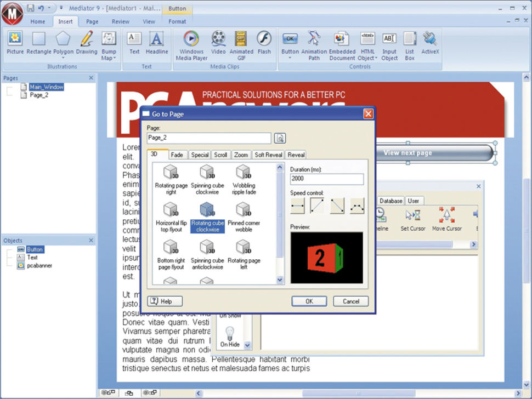Pick Bottom right page flyout transition
Viewport: 532px width, 399px height.
(171, 255)
